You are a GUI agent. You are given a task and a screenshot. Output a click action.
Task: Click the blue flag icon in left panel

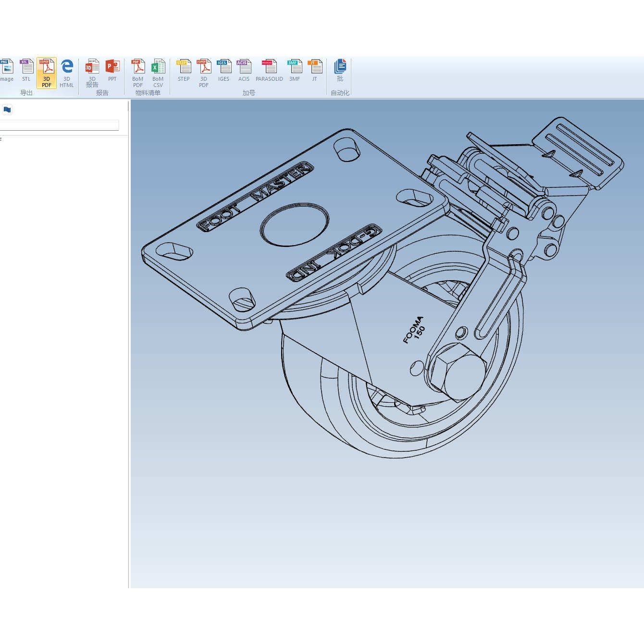pyautogui.click(x=7, y=110)
